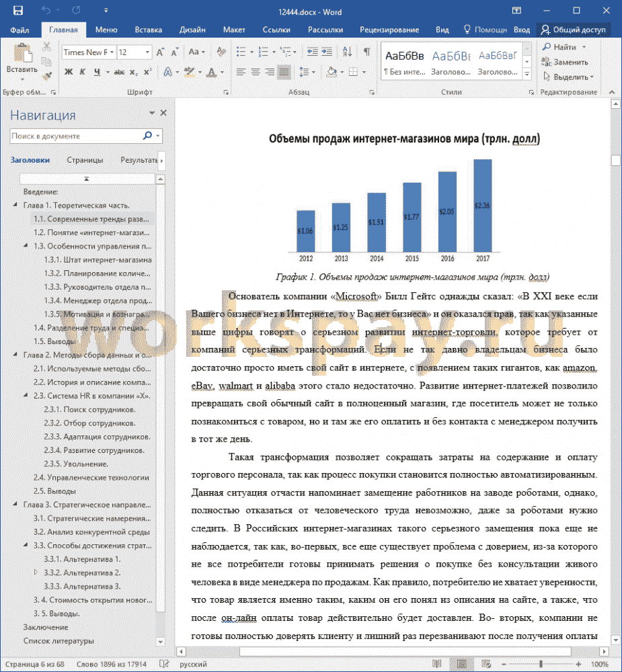Apply the text highlight color
Screen dimensions: 622x672
click(x=189, y=72)
